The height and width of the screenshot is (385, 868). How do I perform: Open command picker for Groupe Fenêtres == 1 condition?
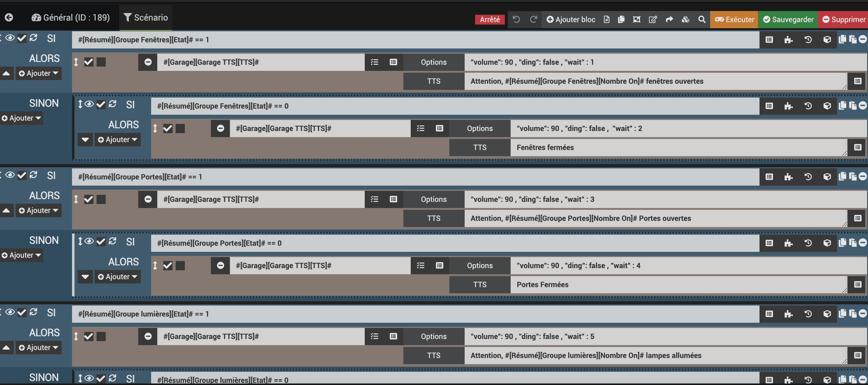(x=769, y=40)
